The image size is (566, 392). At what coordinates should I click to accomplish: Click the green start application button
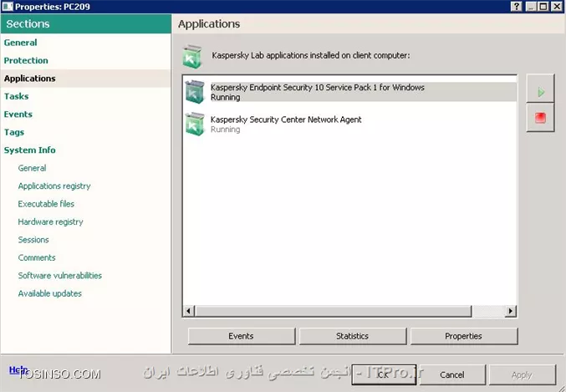(540, 89)
